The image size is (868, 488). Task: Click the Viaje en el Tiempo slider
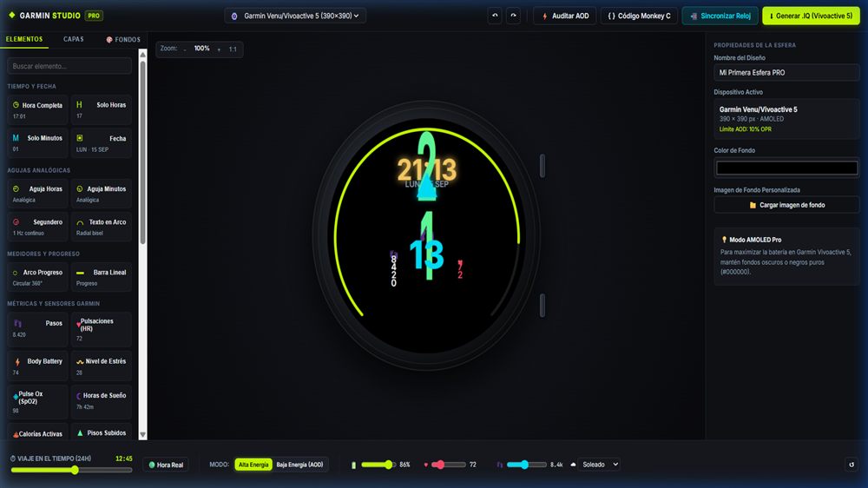pyautogui.click(x=71, y=470)
